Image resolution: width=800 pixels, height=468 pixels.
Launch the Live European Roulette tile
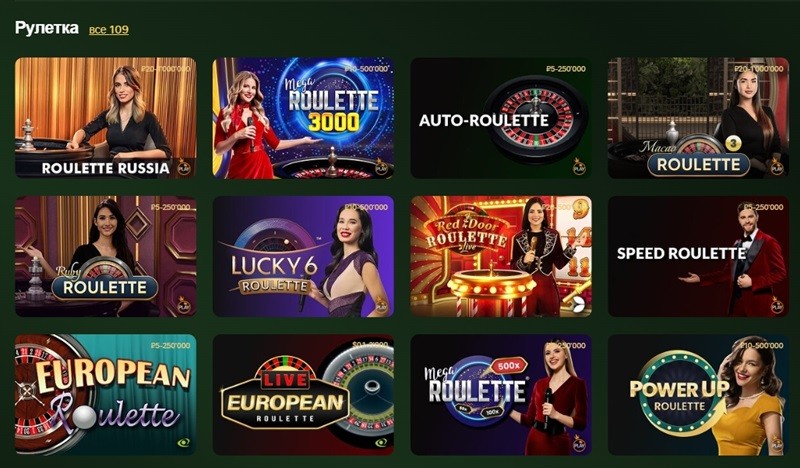tap(303, 395)
